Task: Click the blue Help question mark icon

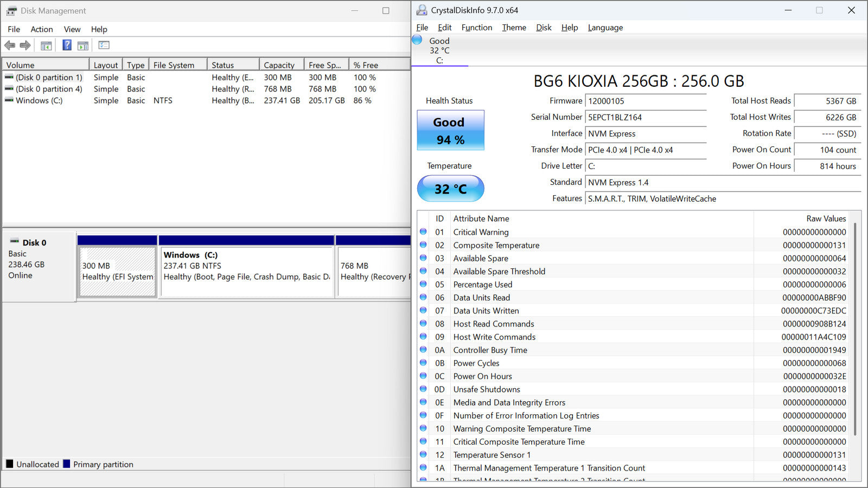Action: point(67,46)
